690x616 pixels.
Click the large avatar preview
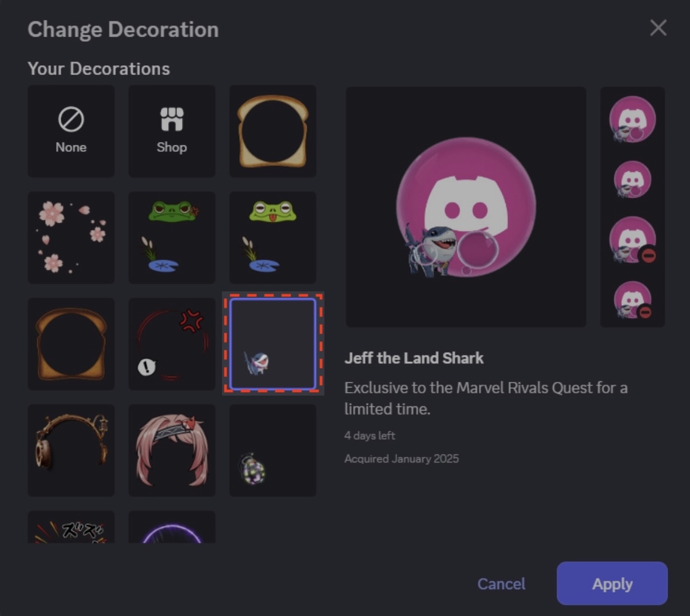click(466, 206)
